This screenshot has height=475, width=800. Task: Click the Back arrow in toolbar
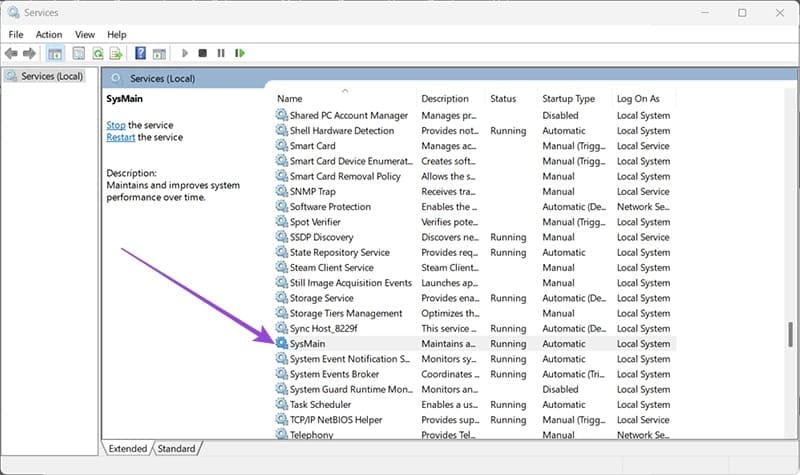11,53
